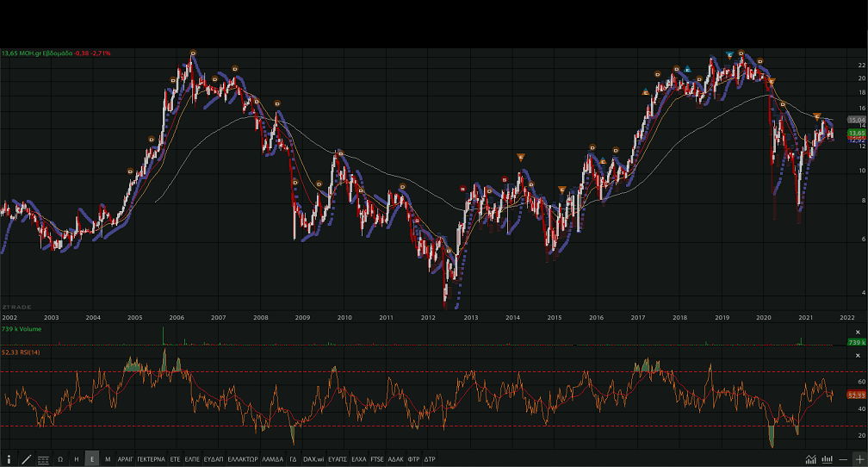This screenshot has height=467, width=868.
Task: Switch to the Μ (monthly) timeframe
Action: tap(108, 459)
